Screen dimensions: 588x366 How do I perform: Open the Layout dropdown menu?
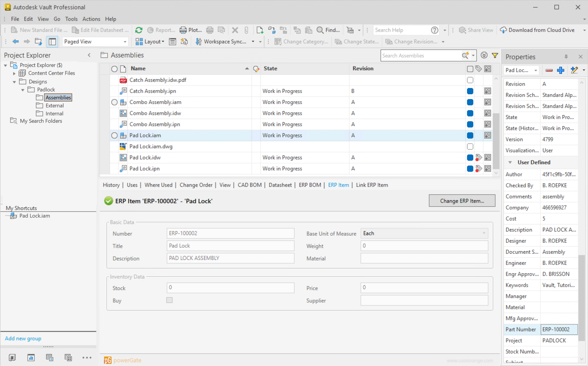click(x=150, y=42)
